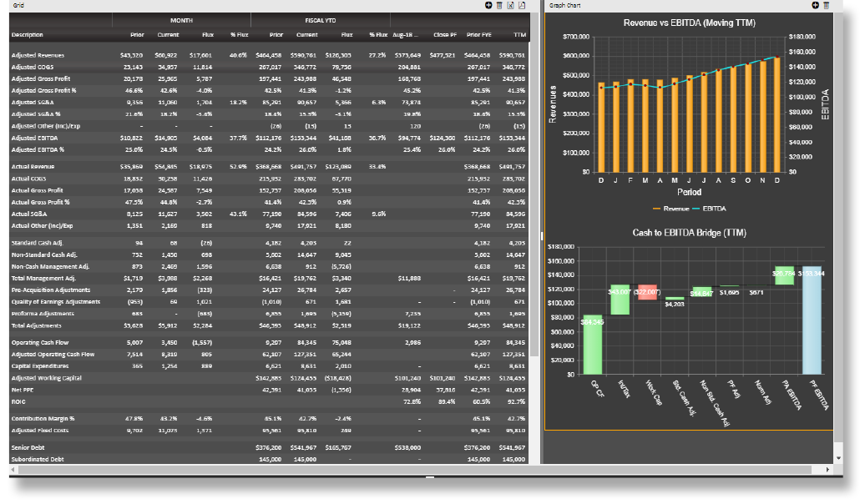Delete the Graph Chart panel via trash icon
865x504 pixels.
coord(827,6)
